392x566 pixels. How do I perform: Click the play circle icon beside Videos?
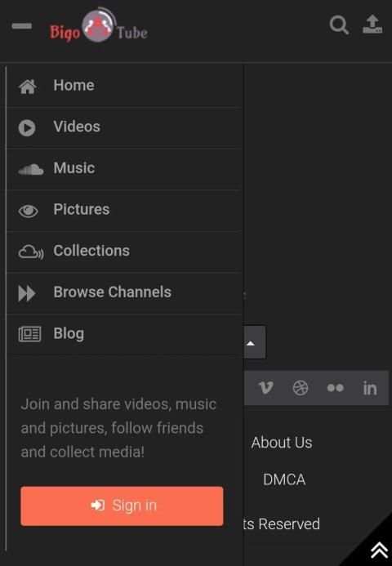click(27, 127)
